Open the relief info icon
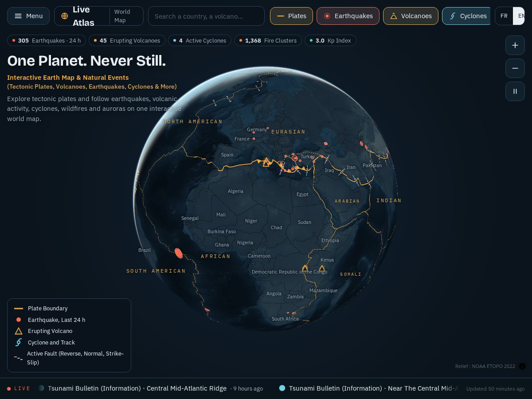Viewport: 532px width, 399px height. (x=522, y=366)
